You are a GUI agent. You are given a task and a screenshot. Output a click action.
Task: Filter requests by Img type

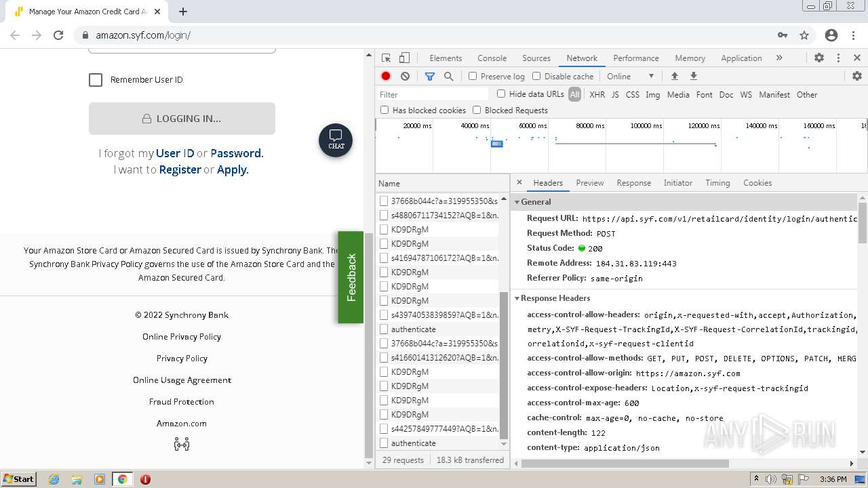coord(653,95)
